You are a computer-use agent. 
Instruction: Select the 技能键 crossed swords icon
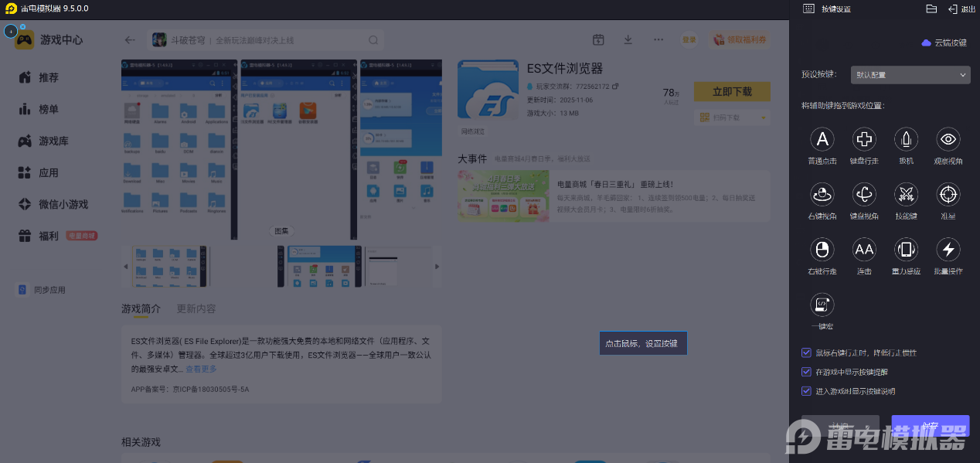click(x=906, y=194)
